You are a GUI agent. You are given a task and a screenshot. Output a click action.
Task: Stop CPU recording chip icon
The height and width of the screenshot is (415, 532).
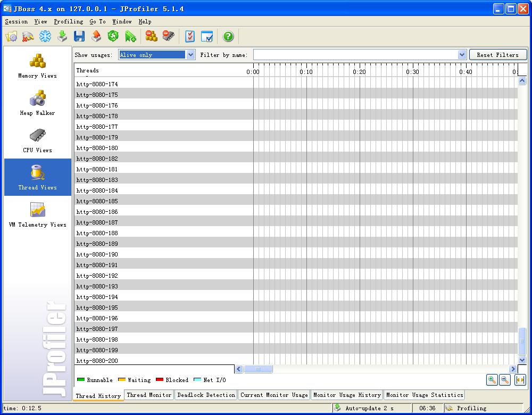click(x=168, y=36)
